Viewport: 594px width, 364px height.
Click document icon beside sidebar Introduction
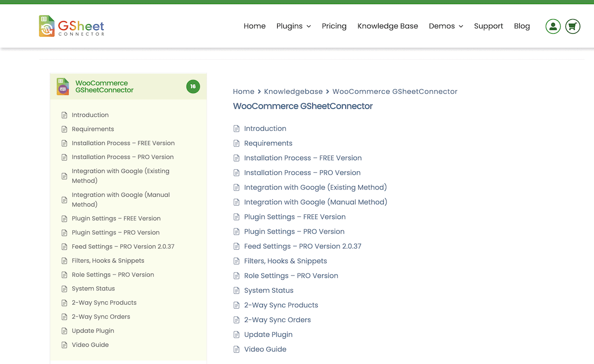[x=64, y=115]
